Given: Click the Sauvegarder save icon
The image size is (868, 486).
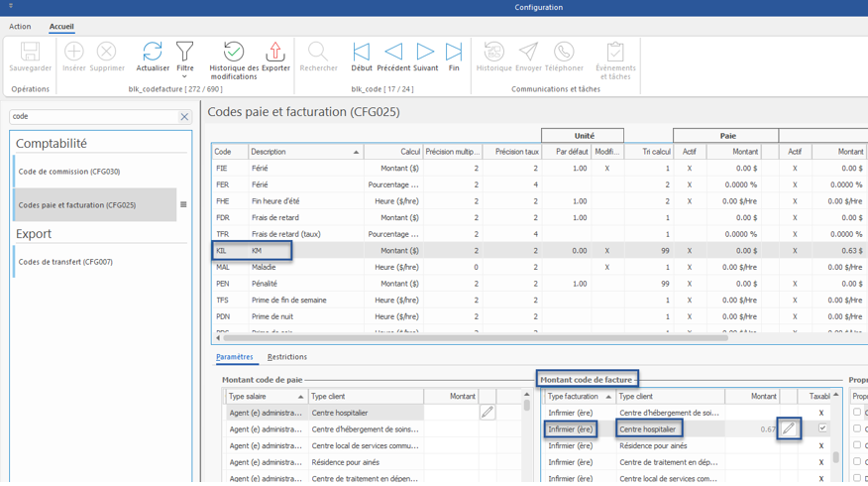Looking at the screenshot, I should [30, 56].
